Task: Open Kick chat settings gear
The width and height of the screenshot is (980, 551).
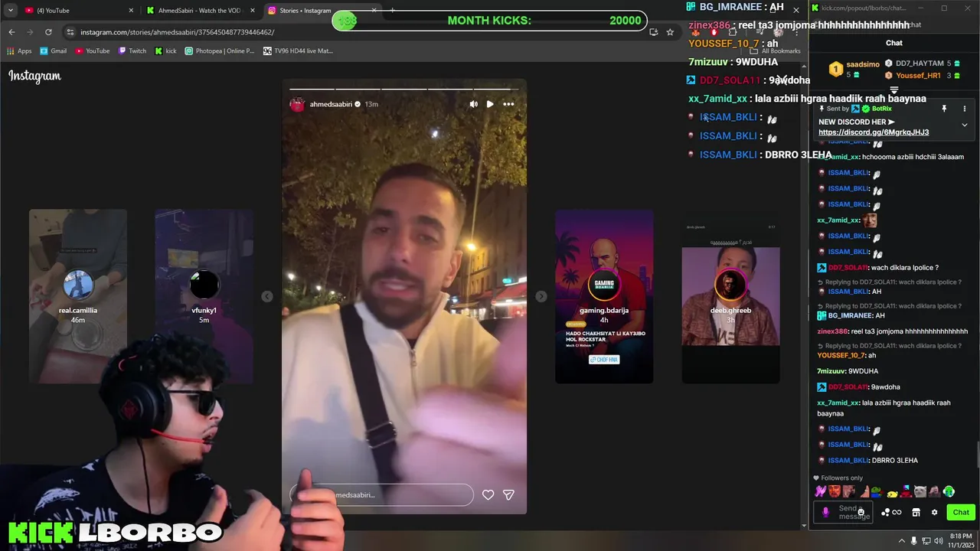Action: pos(934,512)
